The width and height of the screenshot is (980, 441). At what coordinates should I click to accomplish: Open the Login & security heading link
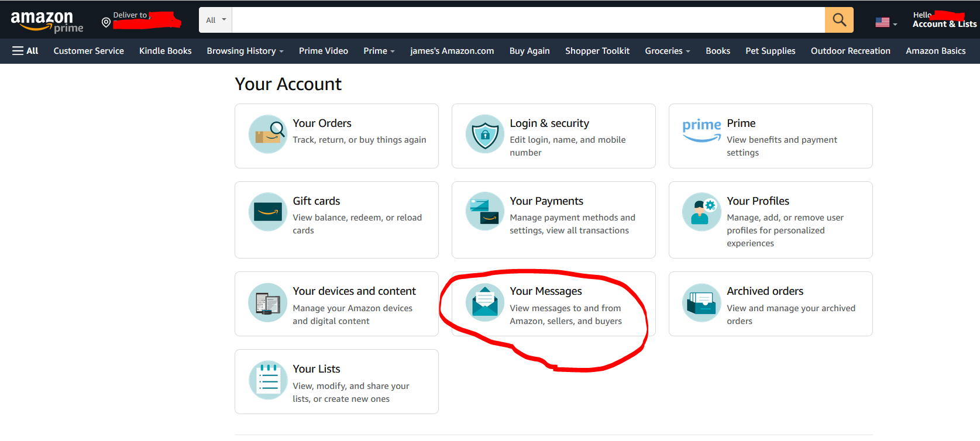(x=549, y=123)
